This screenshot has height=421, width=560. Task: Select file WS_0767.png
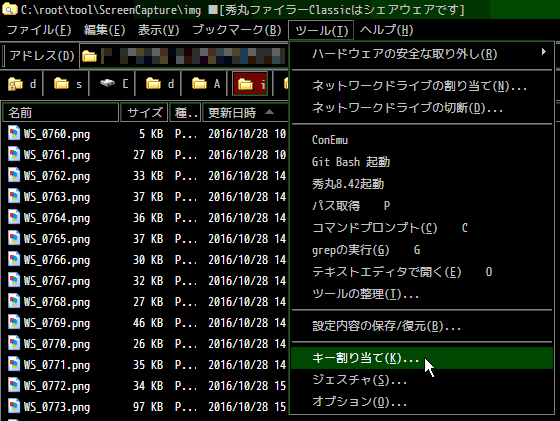click(57, 281)
